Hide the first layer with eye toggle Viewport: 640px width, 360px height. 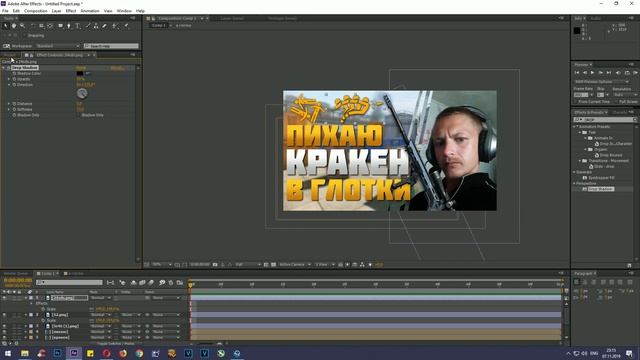click(4, 298)
